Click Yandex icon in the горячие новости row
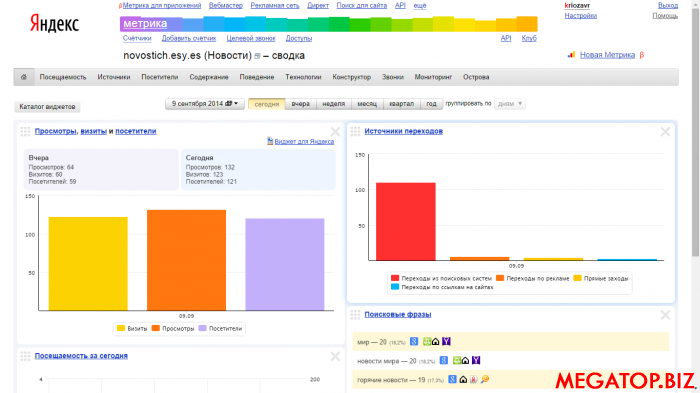Screen dimensions: 700x393 pyautogui.click(x=474, y=379)
